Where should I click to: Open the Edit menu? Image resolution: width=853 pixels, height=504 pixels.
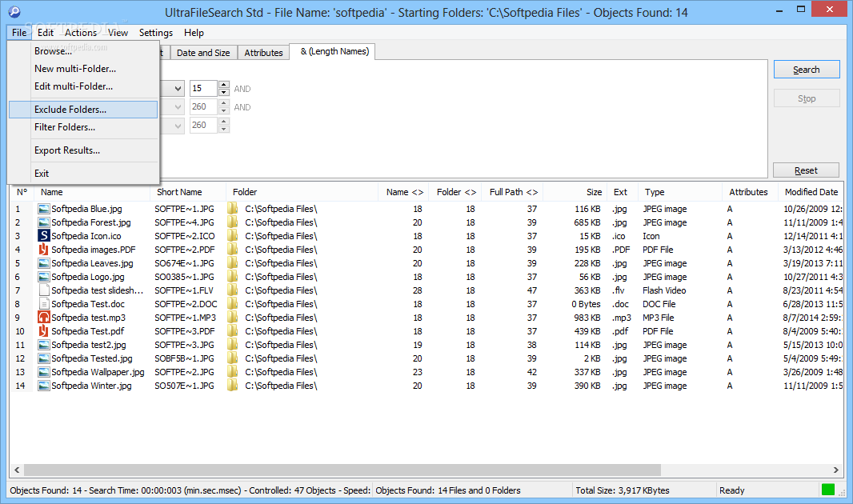[46, 33]
